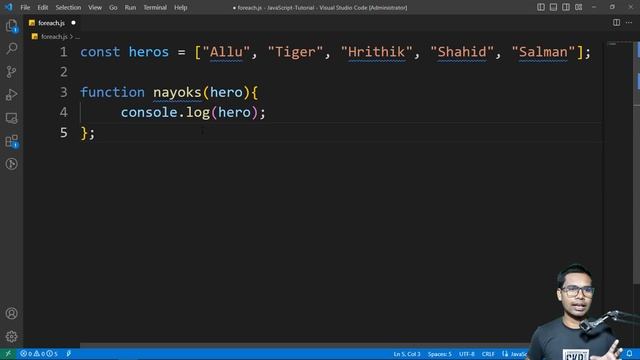Click the "Allu" string in array
The height and width of the screenshot is (360, 640).
point(226,52)
